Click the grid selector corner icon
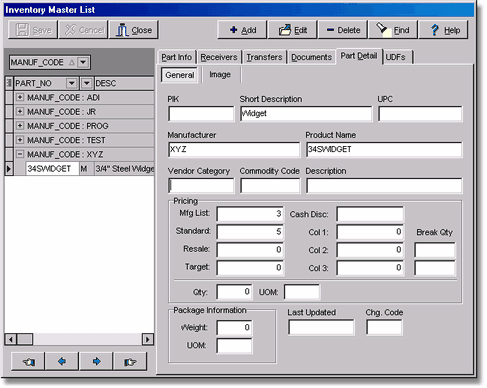487x388 pixels. coord(9,83)
